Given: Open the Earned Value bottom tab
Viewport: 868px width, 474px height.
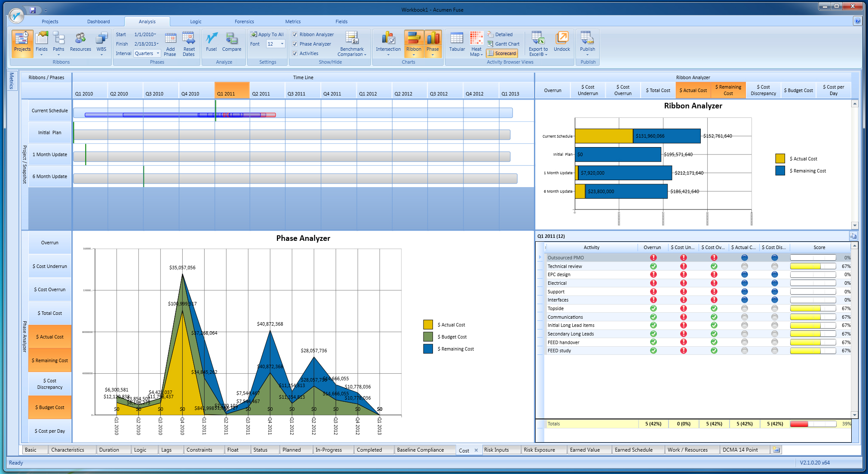Looking at the screenshot, I should [585, 450].
